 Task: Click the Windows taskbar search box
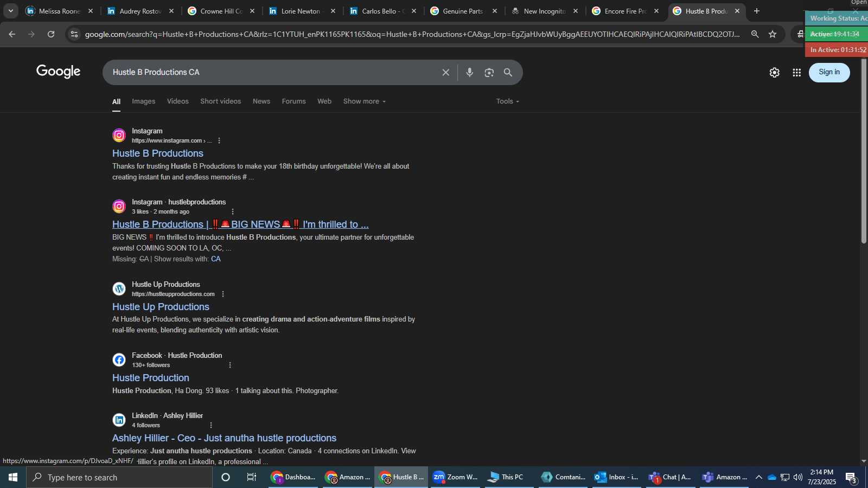119,477
